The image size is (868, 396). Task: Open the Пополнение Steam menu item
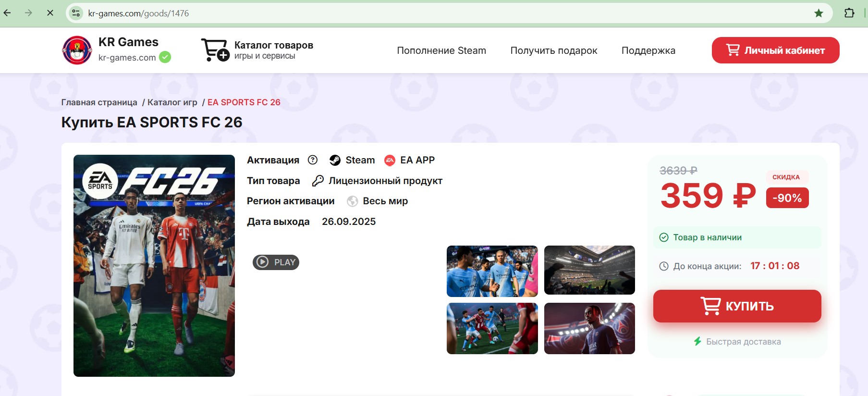441,50
